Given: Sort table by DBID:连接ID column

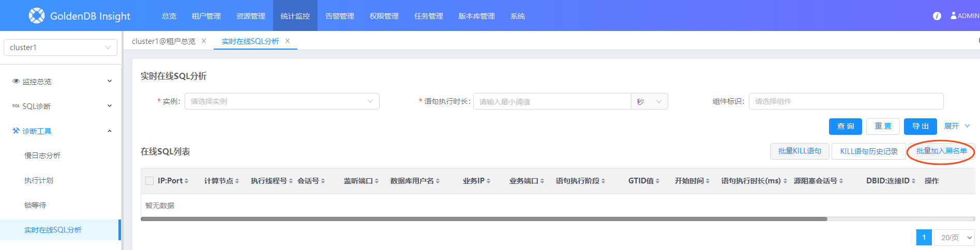Looking at the screenshot, I should tap(913, 181).
